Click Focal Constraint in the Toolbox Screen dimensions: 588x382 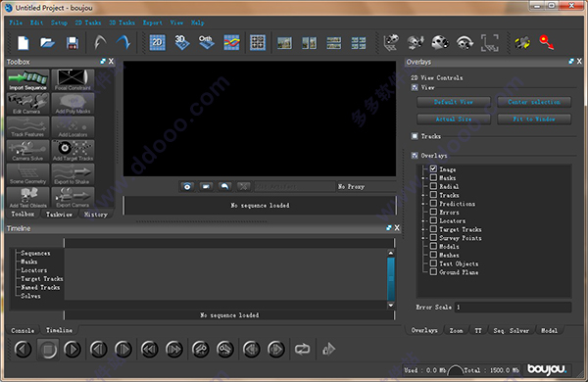point(73,80)
